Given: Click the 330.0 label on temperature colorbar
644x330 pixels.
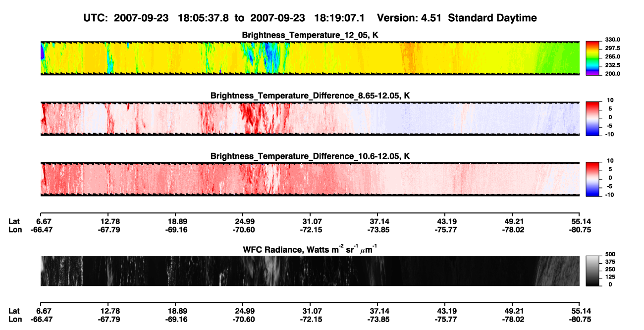Looking at the screenshot, I should (613, 40).
